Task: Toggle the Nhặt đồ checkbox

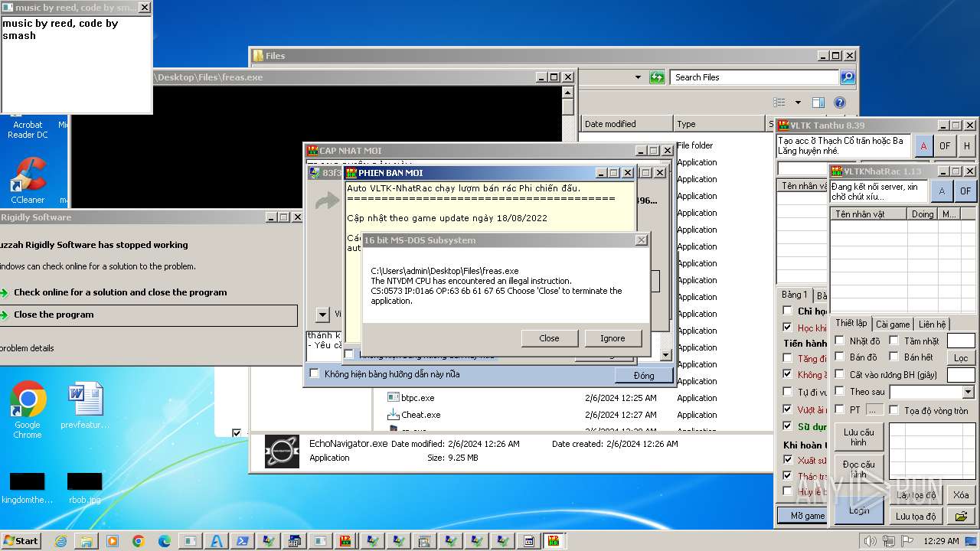Action: [840, 341]
